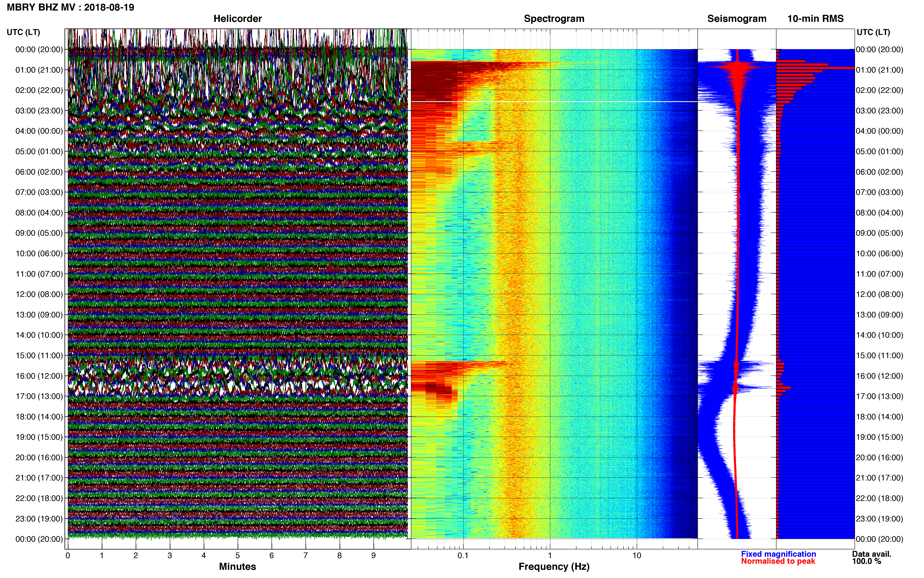
Task: Click '11:00 (07:00)' next to the Helicorder
Action: (39, 274)
